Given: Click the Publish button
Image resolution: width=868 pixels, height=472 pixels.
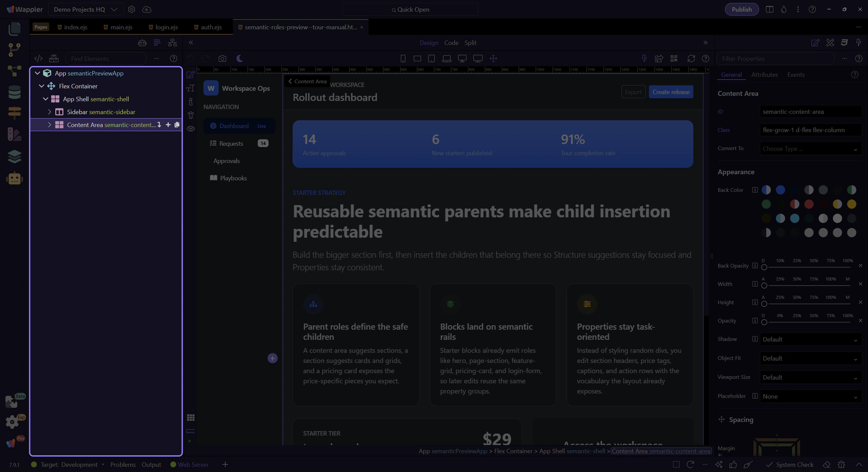Looking at the screenshot, I should click(x=741, y=10).
